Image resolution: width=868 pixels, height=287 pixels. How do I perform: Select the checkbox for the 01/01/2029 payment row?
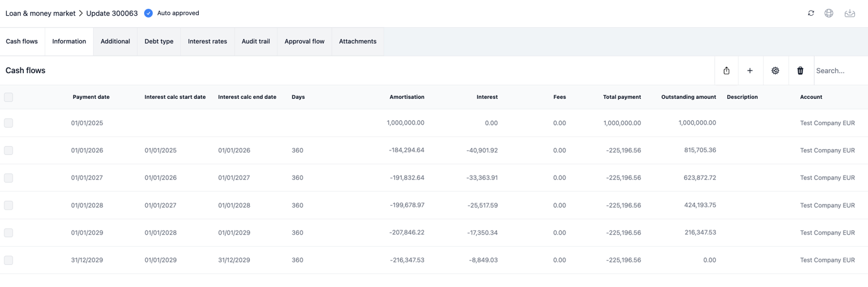9,232
